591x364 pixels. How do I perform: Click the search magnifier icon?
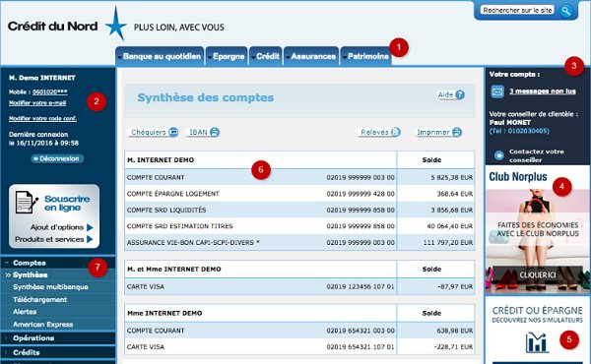tap(566, 11)
